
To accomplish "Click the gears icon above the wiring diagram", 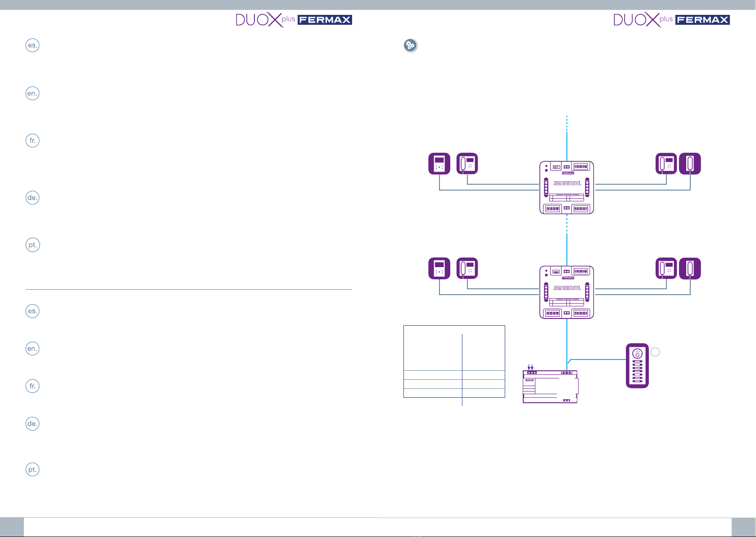I will pos(410,46).
